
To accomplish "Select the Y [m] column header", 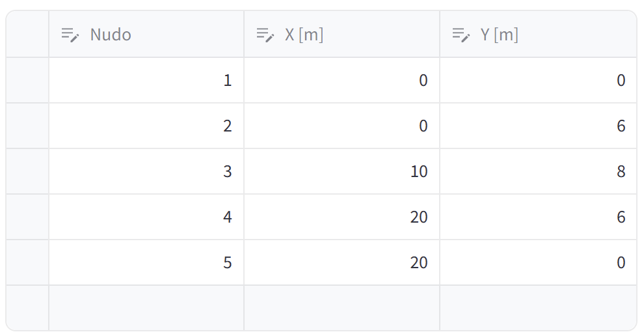I will tap(538, 34).
